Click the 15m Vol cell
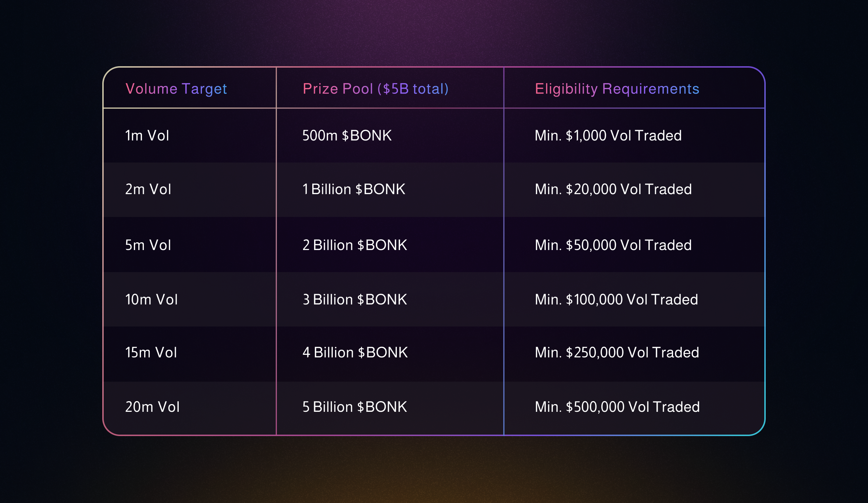868x503 pixels. [x=151, y=353]
